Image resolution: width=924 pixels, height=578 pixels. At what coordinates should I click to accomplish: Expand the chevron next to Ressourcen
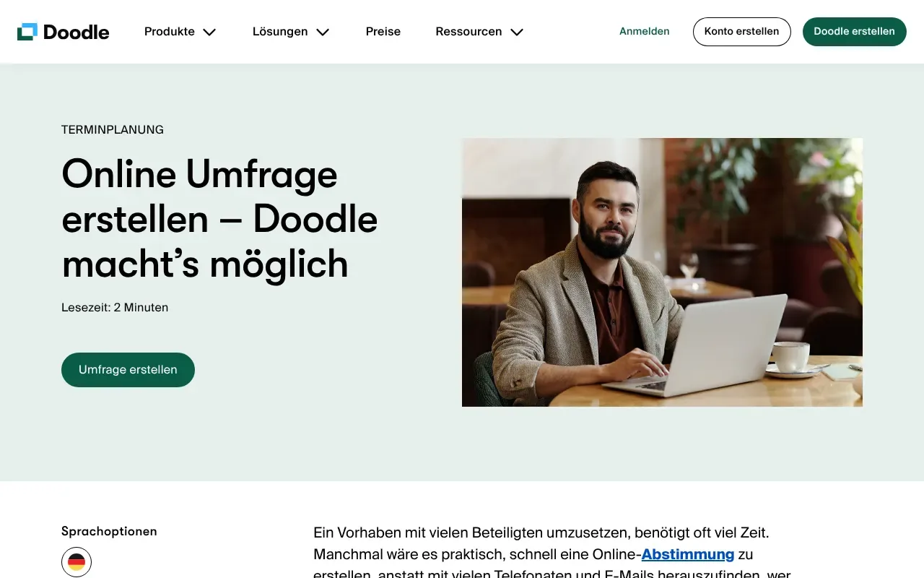(x=517, y=32)
